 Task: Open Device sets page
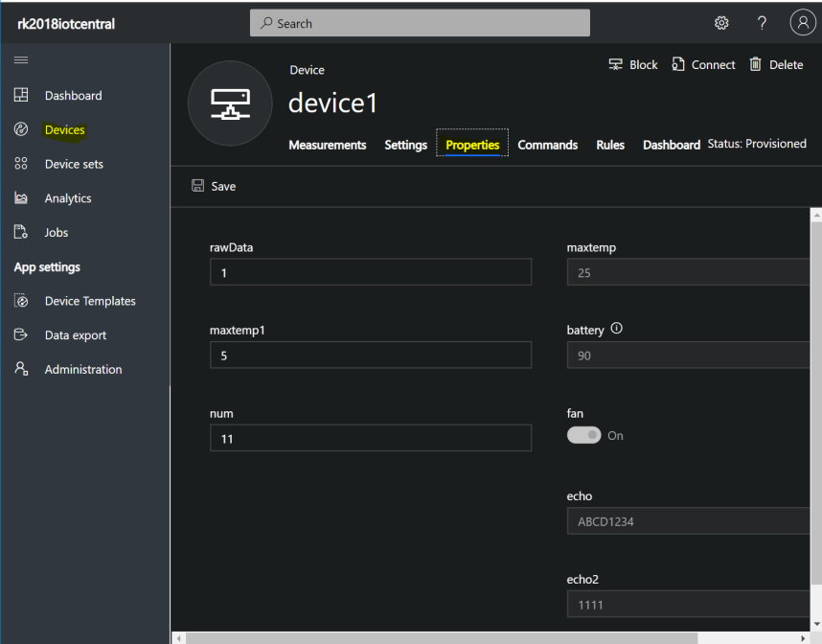tap(74, 164)
